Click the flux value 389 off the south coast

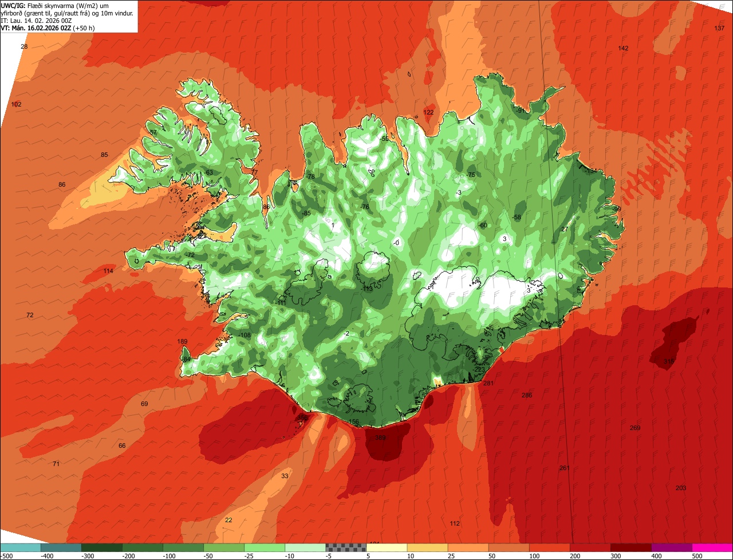click(x=380, y=437)
